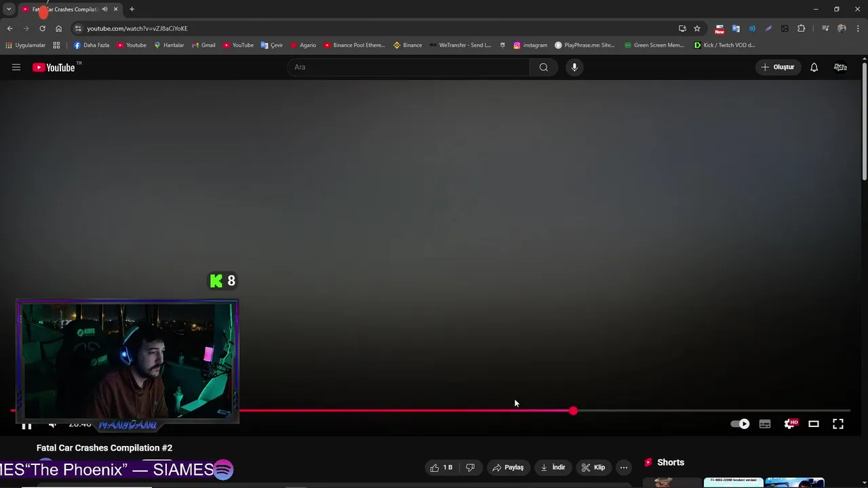Click the red New-badged extension icon
This screenshot has height=488, width=868.
point(719,28)
